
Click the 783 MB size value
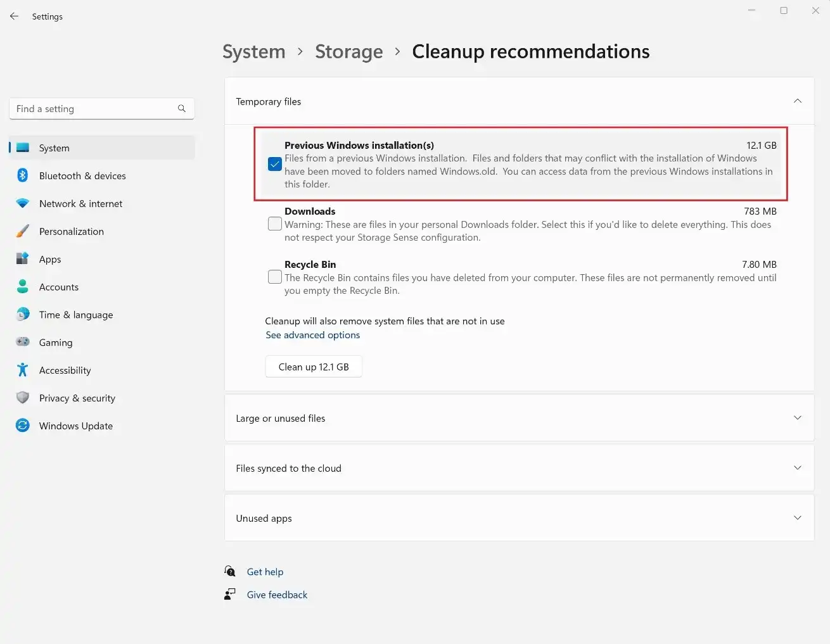click(760, 211)
